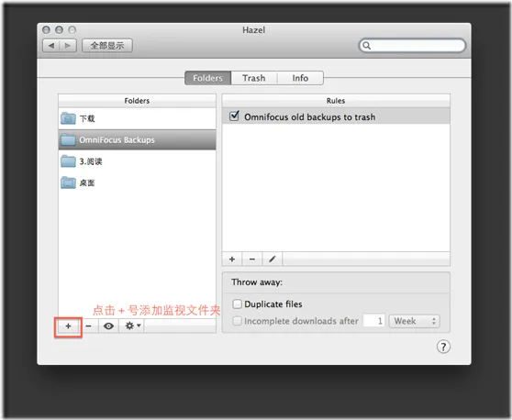Click the Rules column header
Screen dimensions: 512x420
point(336,101)
